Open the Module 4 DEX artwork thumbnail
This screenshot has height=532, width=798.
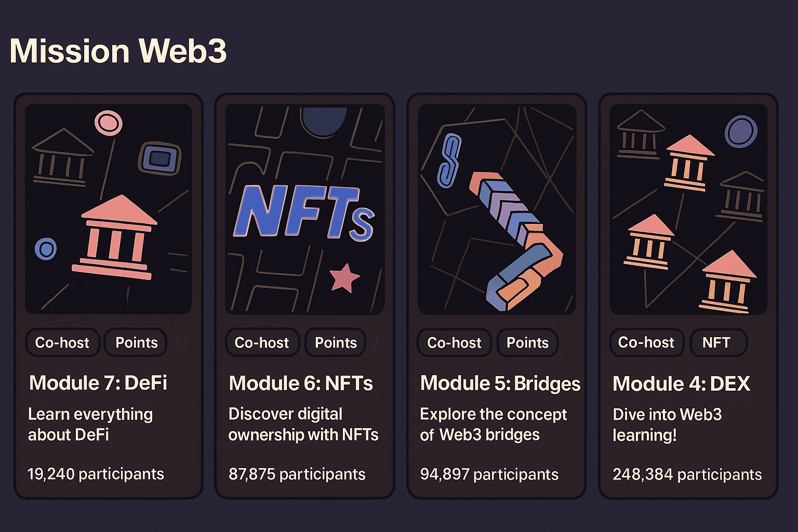tap(688, 209)
